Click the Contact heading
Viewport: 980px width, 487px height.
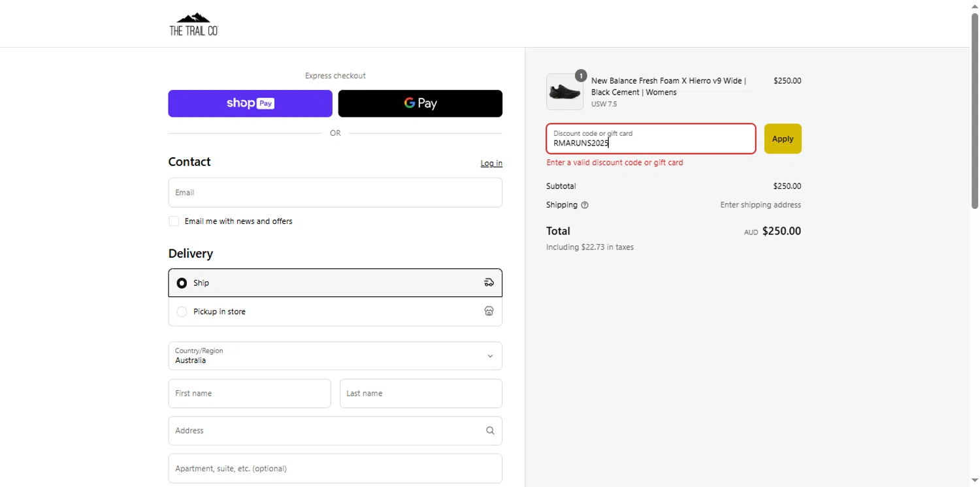tap(189, 162)
